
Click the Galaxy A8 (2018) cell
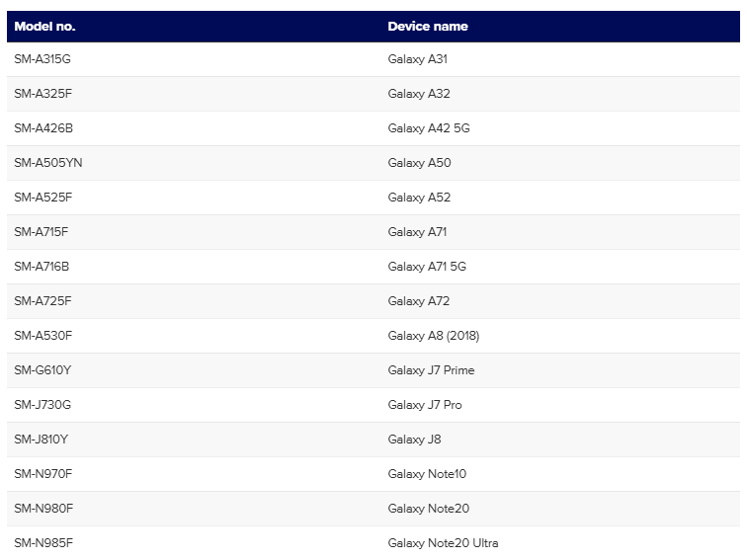click(x=433, y=336)
